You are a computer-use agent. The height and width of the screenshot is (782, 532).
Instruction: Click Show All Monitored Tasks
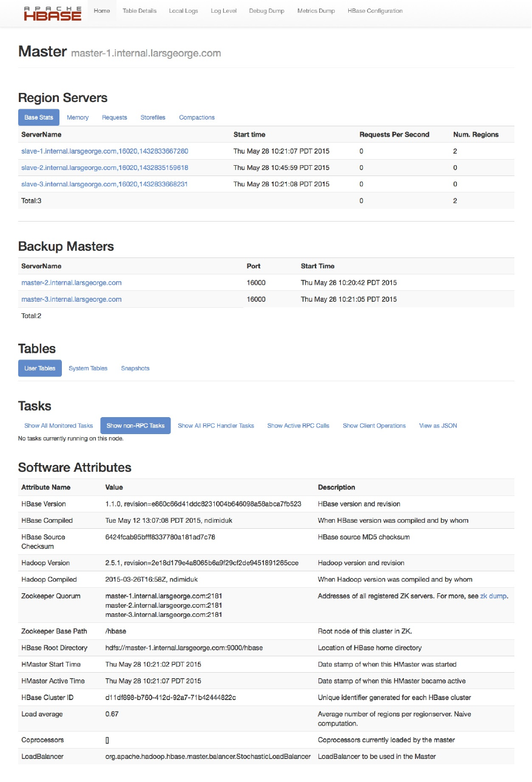(x=59, y=426)
